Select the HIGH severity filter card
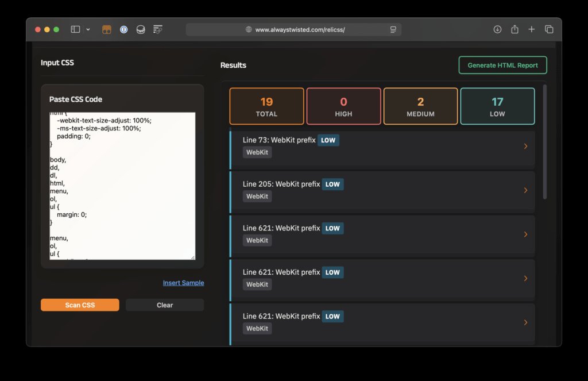Viewport: 588px width, 381px height. [x=343, y=106]
